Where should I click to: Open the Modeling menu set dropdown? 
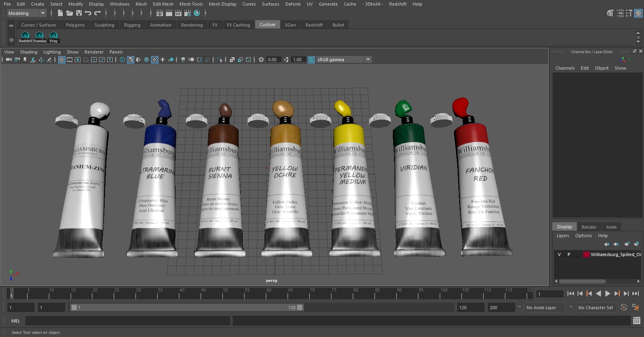click(x=27, y=13)
